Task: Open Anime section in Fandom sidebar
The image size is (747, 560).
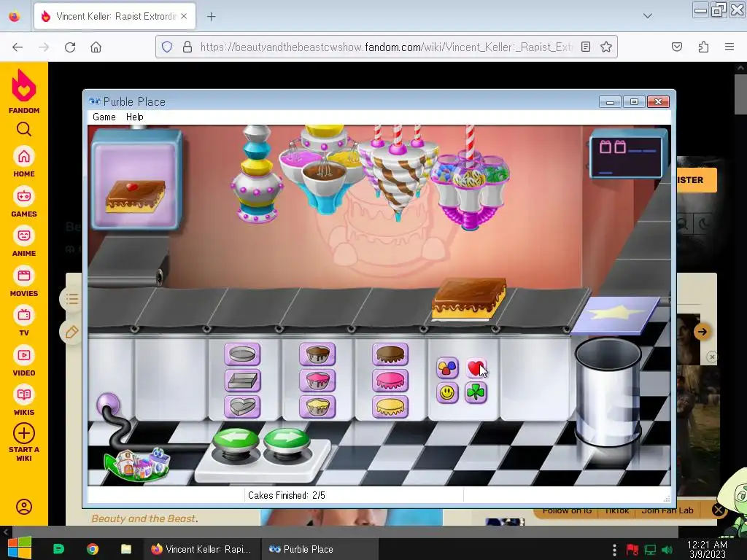Action: (x=24, y=241)
